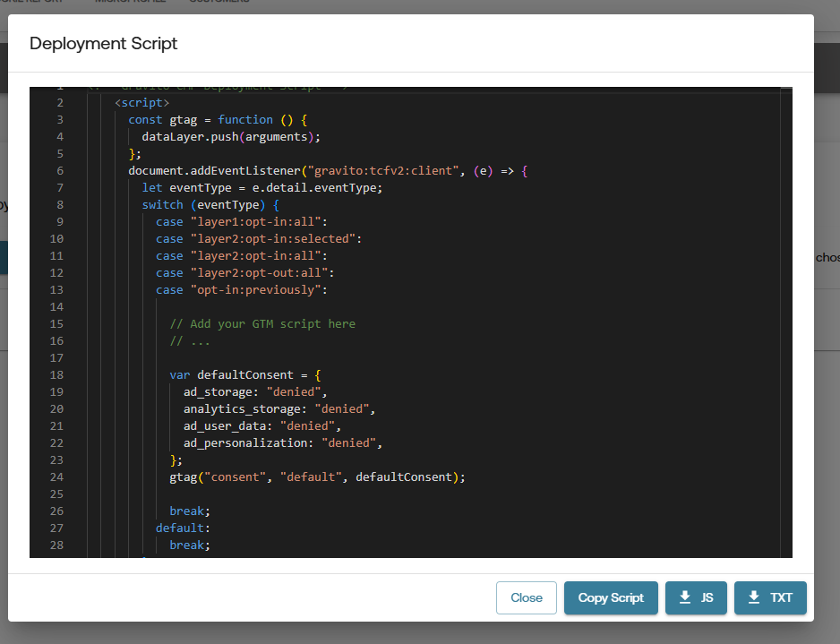The width and height of the screenshot is (840, 644).
Task: Select the dataLayer.push(arguments) line
Action: click(x=231, y=137)
